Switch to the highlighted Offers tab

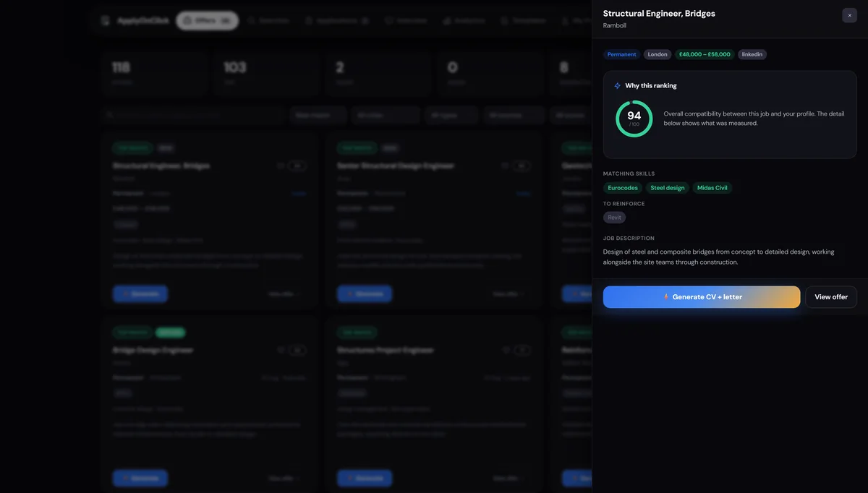click(x=207, y=21)
